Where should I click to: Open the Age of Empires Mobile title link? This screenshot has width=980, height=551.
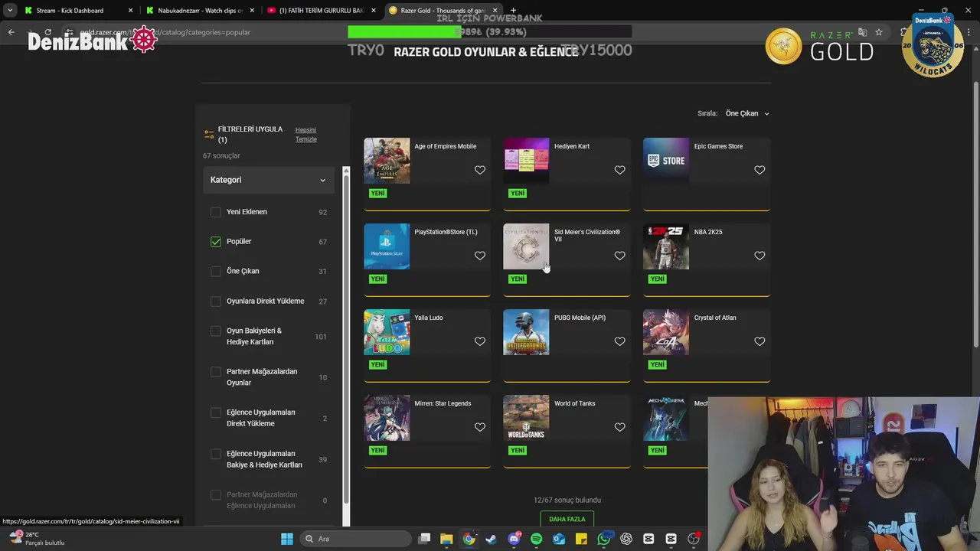[446, 146]
